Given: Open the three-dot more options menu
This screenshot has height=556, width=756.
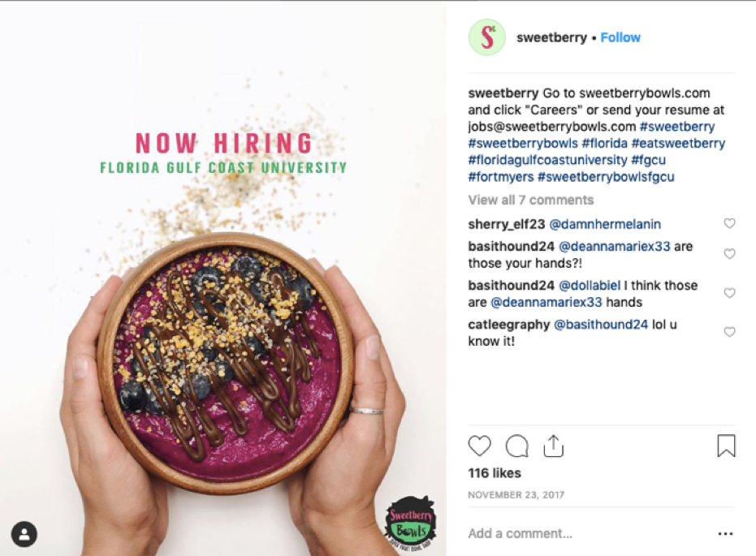Looking at the screenshot, I should click(726, 533).
